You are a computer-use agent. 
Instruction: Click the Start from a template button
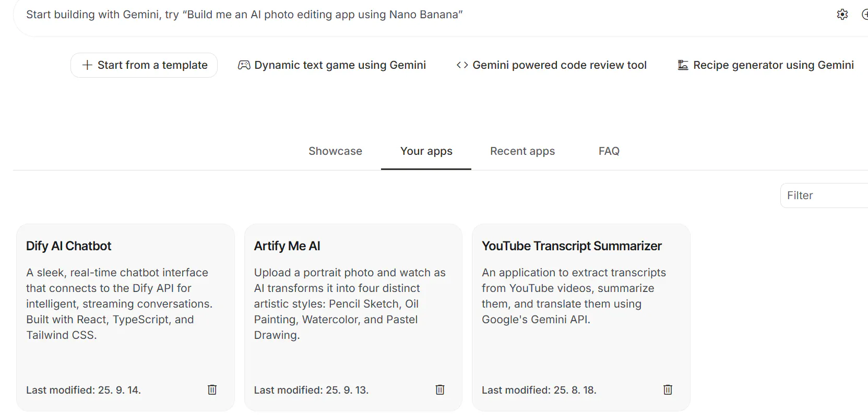pyautogui.click(x=144, y=65)
